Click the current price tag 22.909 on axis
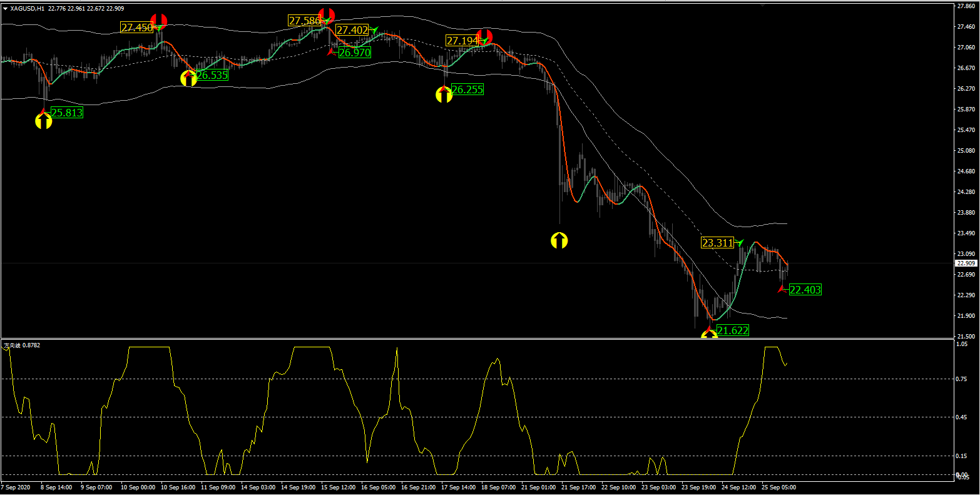Screen dimensions: 980x495 (966, 263)
